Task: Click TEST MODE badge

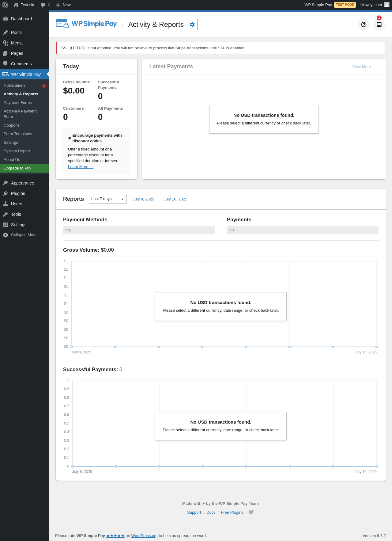Action: 345,5
